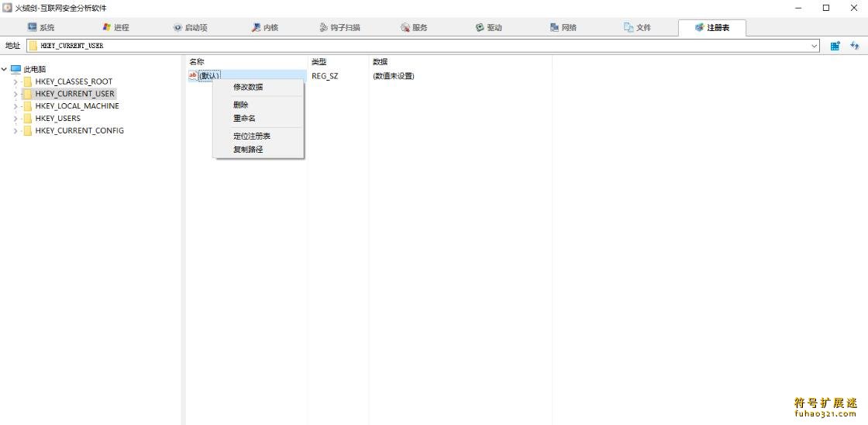Viewport: 868px width, 425px height.
Task: Click the 系统 tab monitor icon
Action: coord(32,27)
